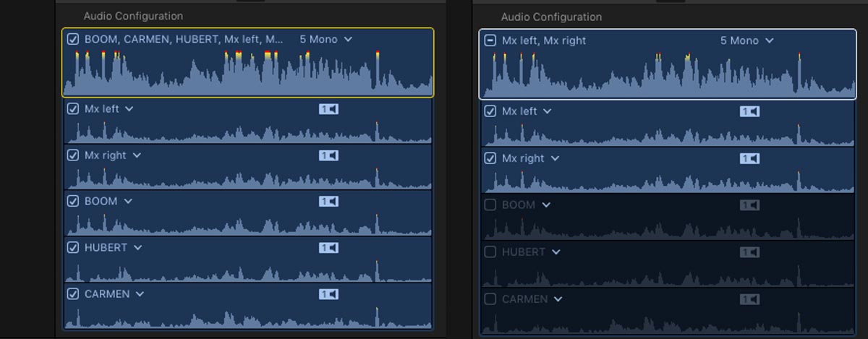Open Mx right name dropdown in left panel
The height and width of the screenshot is (339, 868).
(136, 155)
